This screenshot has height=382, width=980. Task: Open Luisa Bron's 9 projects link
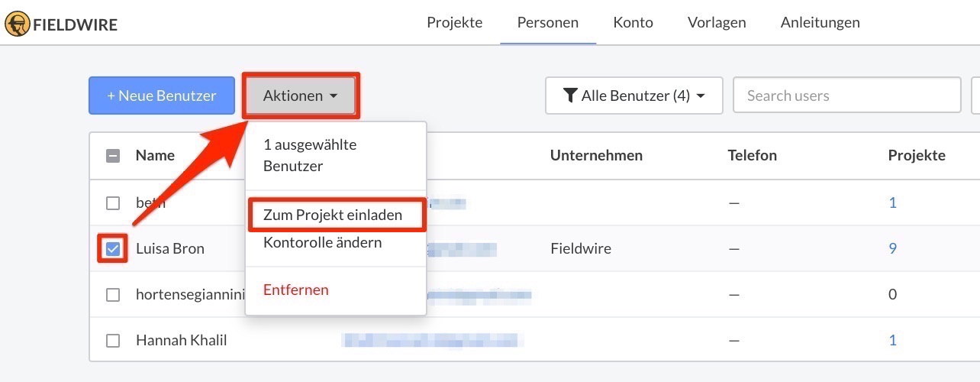coord(893,248)
